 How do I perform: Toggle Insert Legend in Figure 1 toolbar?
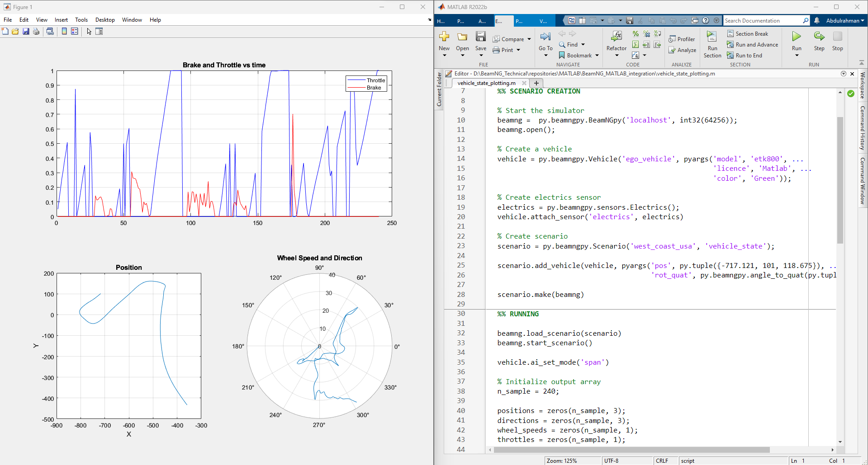pyautogui.click(x=75, y=31)
